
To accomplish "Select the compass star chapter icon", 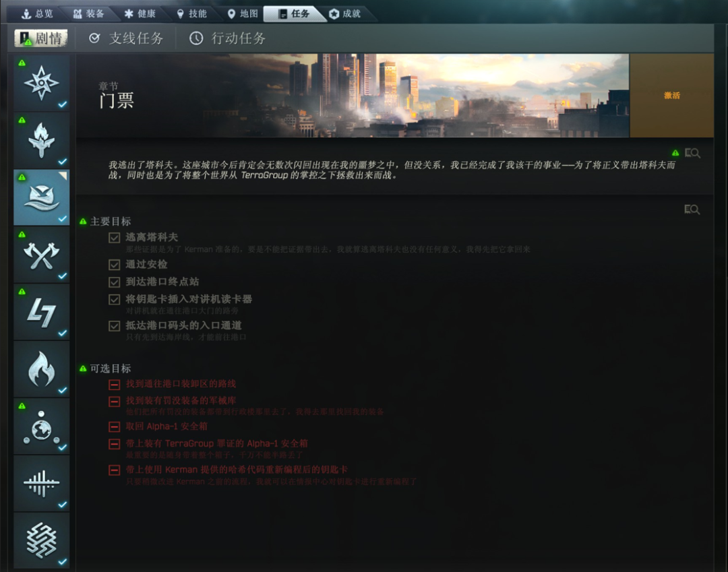I will [41, 83].
